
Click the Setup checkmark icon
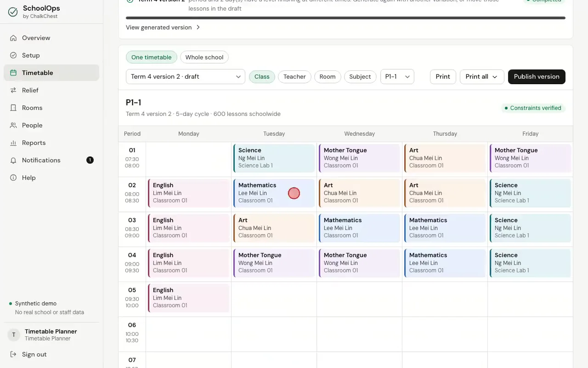tap(13, 55)
